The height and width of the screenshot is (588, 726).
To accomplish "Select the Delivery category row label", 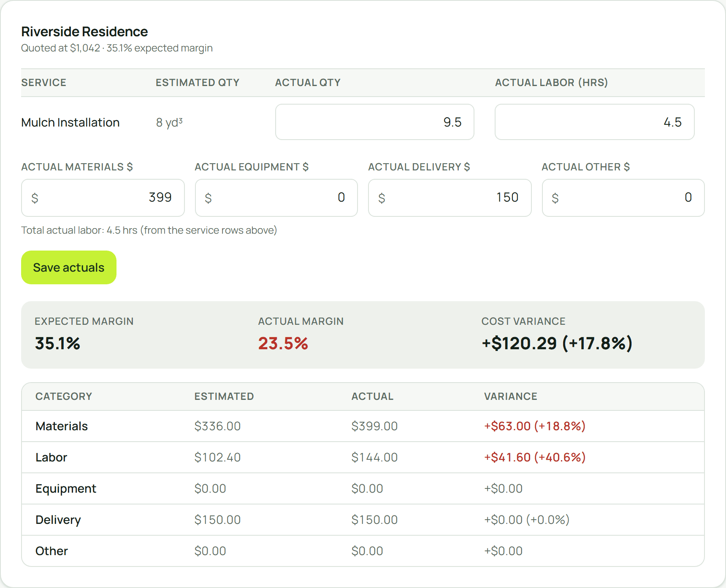I will tap(58, 520).
